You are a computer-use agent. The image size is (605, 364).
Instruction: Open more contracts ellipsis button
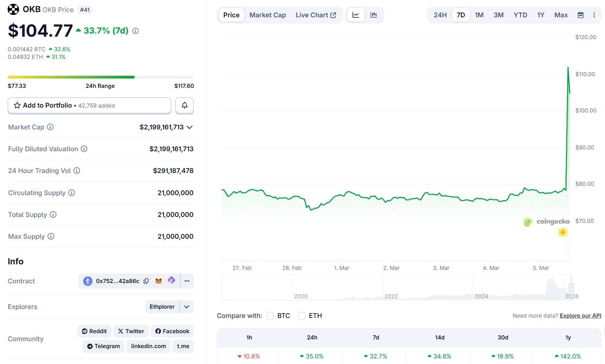[187, 281]
